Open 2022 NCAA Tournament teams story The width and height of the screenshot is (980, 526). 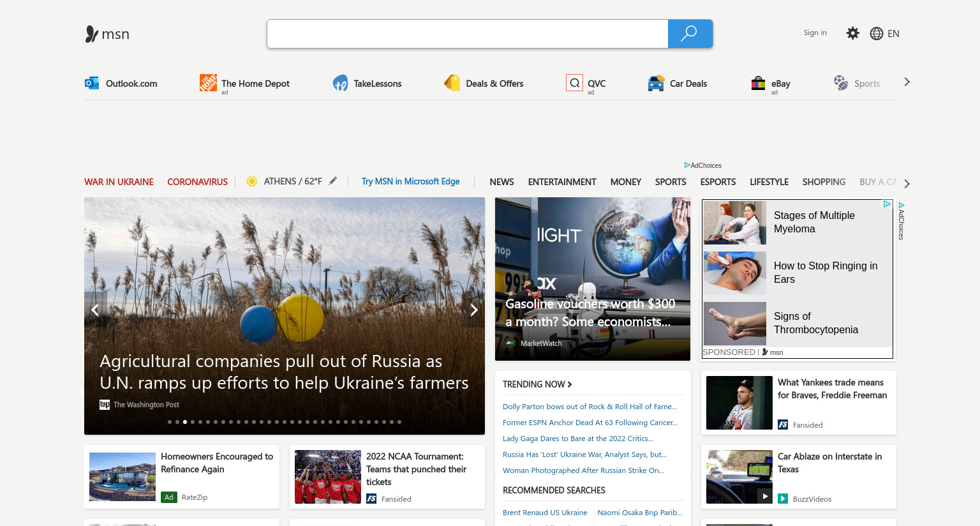pyautogui.click(x=387, y=477)
